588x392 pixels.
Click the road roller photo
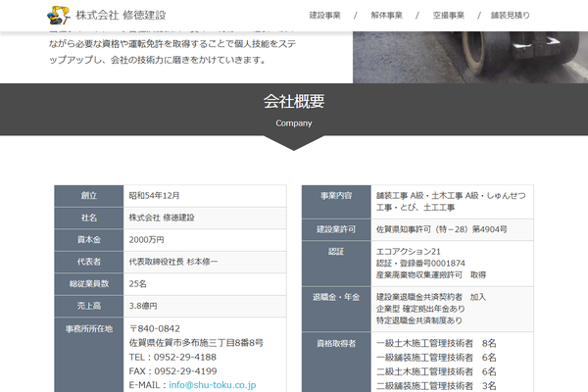[x=470, y=57]
